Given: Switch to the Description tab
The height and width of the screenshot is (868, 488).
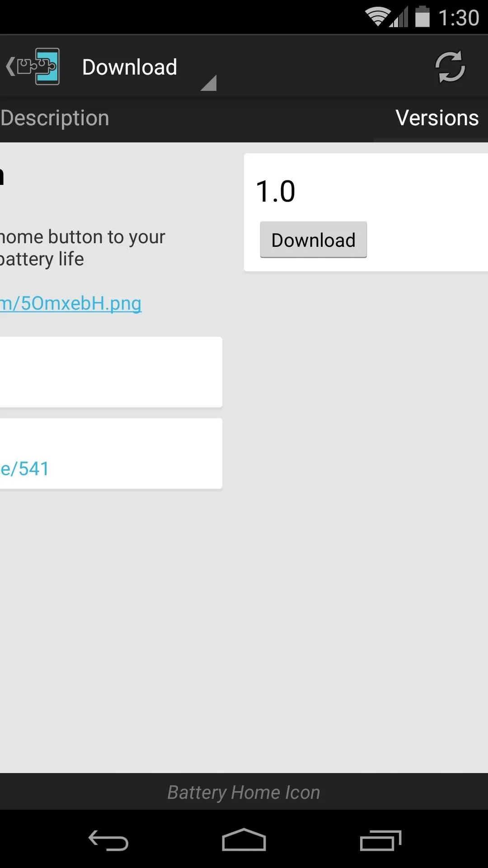Looking at the screenshot, I should (x=55, y=118).
